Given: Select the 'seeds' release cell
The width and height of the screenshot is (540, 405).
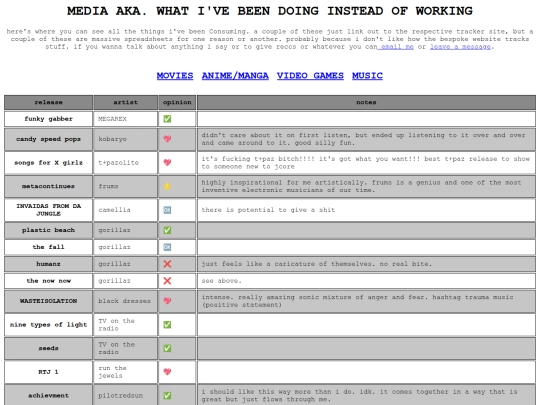Looking at the screenshot, I should (x=49, y=348).
